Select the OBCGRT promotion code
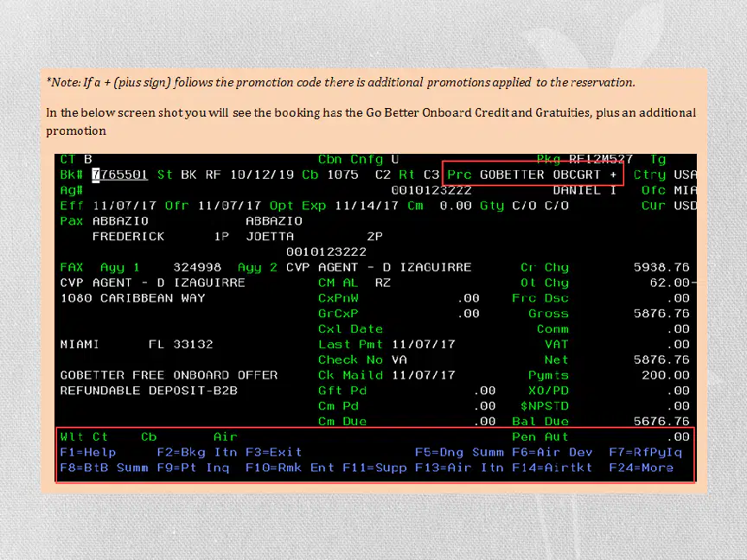This screenshot has height=560, width=747. [577, 175]
